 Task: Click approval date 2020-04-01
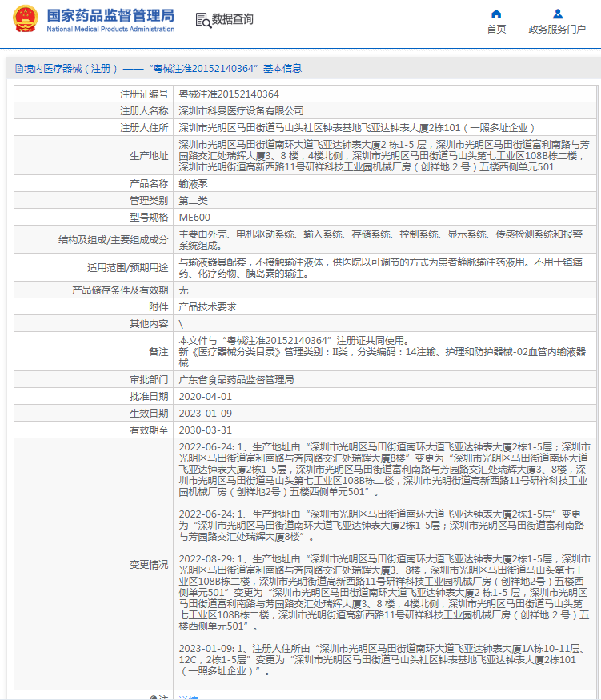[x=206, y=397]
